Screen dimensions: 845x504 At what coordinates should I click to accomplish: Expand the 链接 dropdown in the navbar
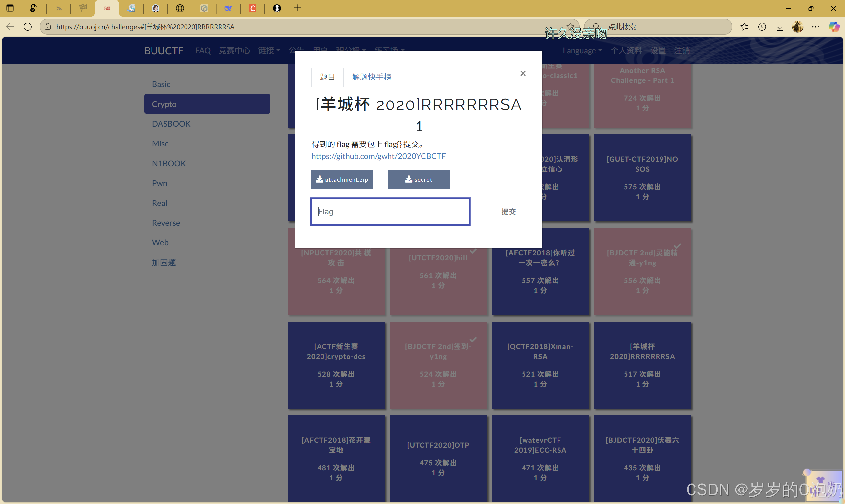coord(269,50)
